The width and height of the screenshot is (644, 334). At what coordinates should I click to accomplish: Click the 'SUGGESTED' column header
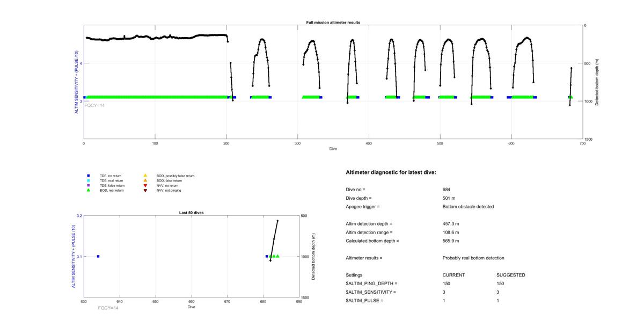click(511, 275)
